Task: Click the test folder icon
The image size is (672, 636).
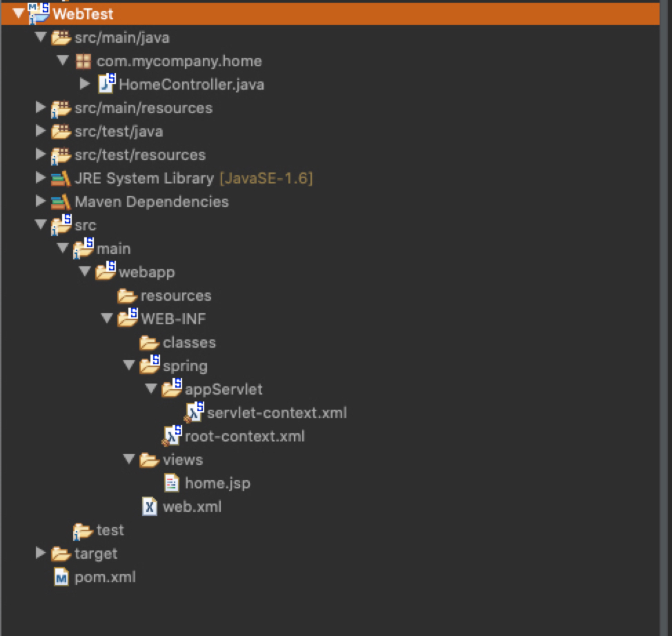Action: [x=83, y=531]
